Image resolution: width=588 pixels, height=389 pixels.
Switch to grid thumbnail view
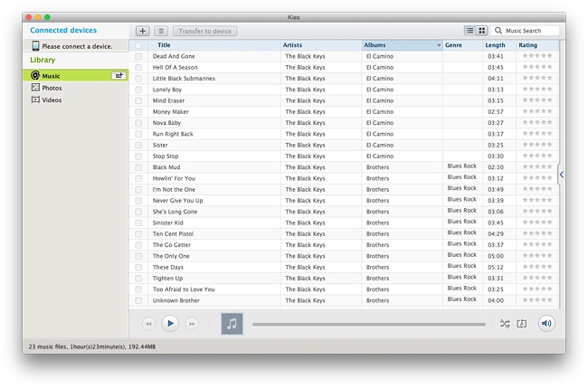coord(482,31)
